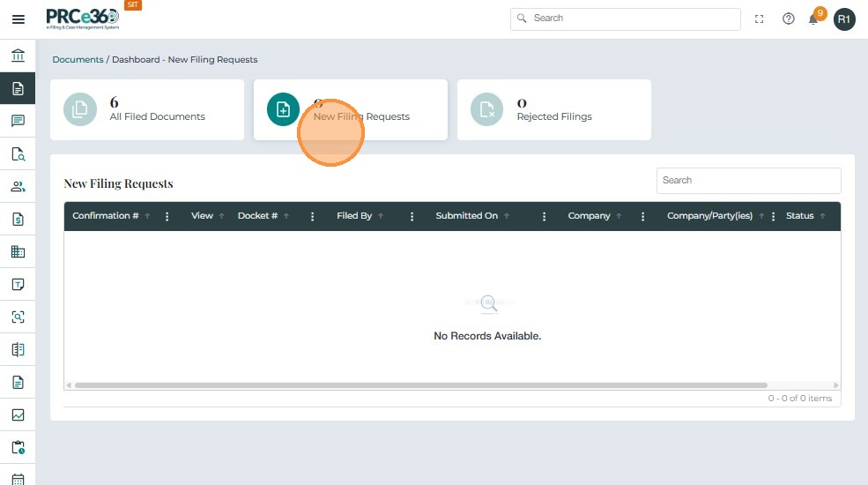
Task: Click the magnifier icon in top search
Action: point(522,19)
